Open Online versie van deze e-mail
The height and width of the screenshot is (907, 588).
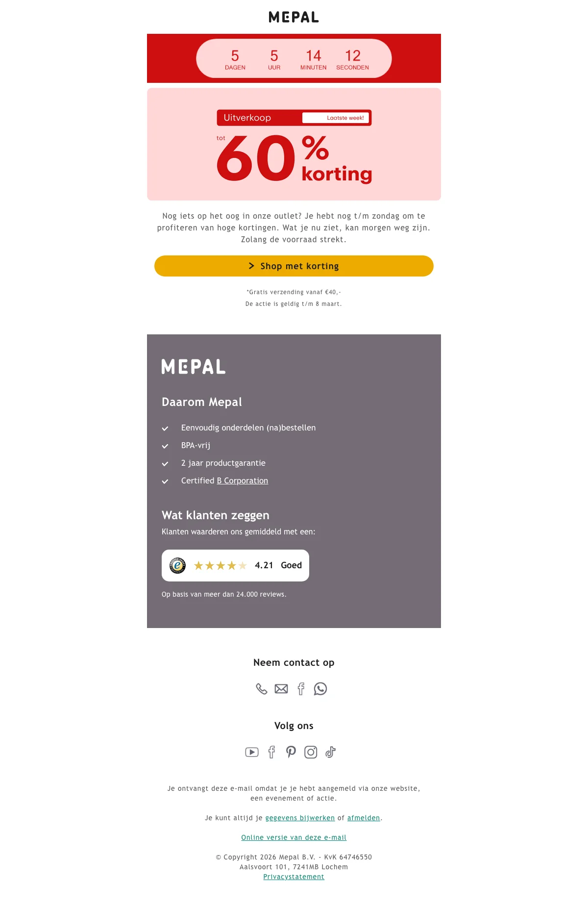[x=294, y=837]
